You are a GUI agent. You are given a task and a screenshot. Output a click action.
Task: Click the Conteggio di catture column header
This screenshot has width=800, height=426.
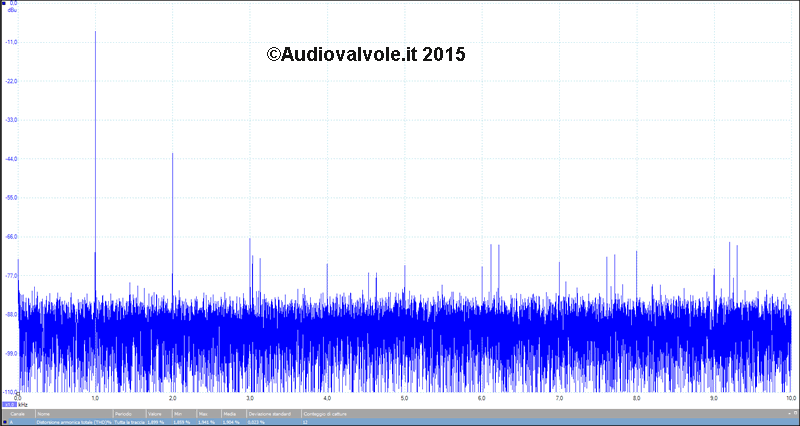[326, 414]
